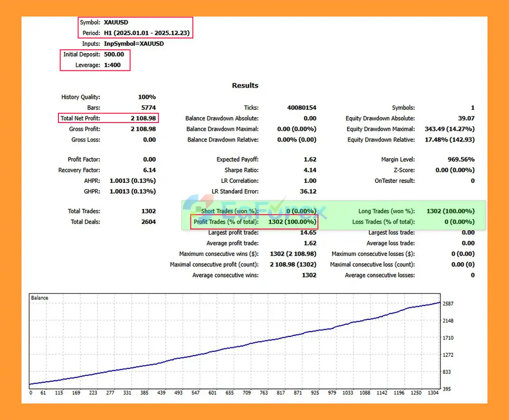Click the Total Deals value 2604
509x420 pixels.
coord(148,222)
